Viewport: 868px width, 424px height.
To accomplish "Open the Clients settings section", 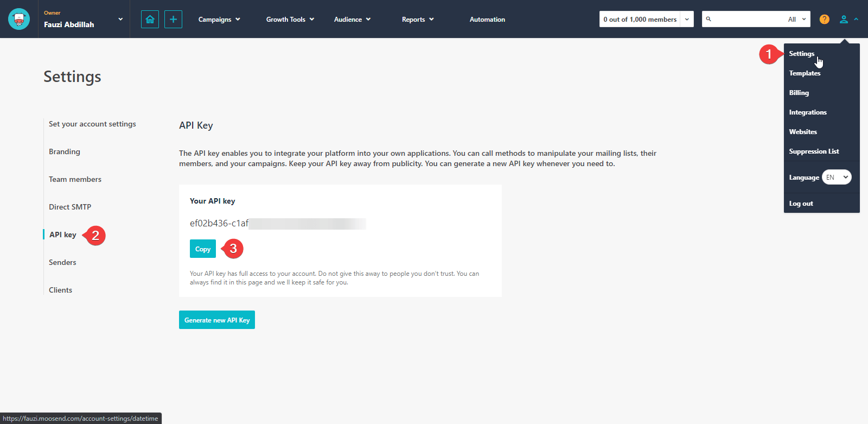I will tap(60, 290).
